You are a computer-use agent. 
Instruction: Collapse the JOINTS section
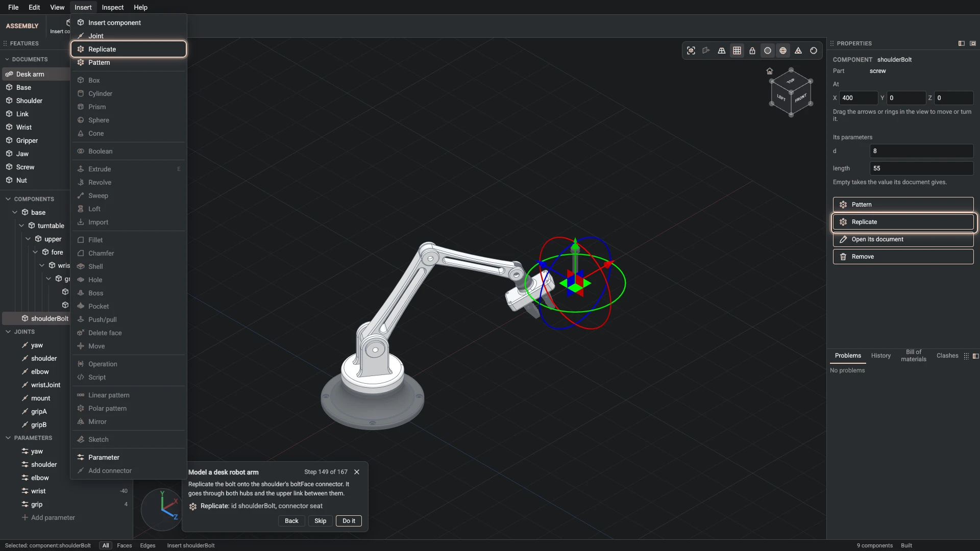click(8, 332)
